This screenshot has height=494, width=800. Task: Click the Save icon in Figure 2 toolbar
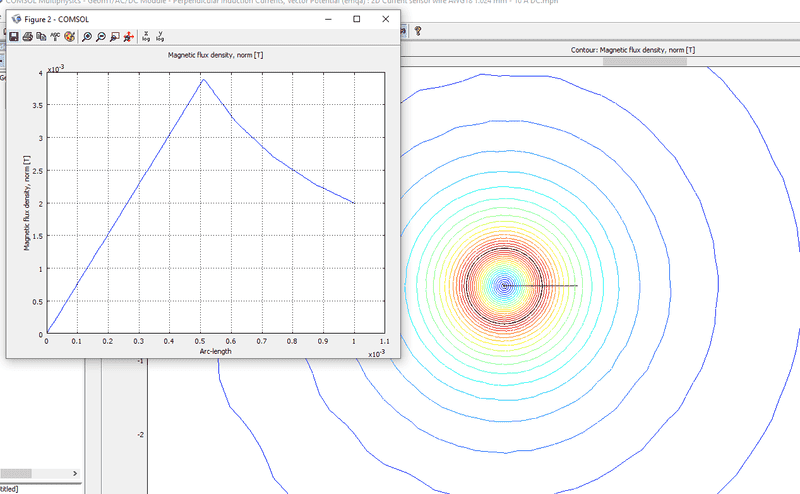[x=14, y=36]
